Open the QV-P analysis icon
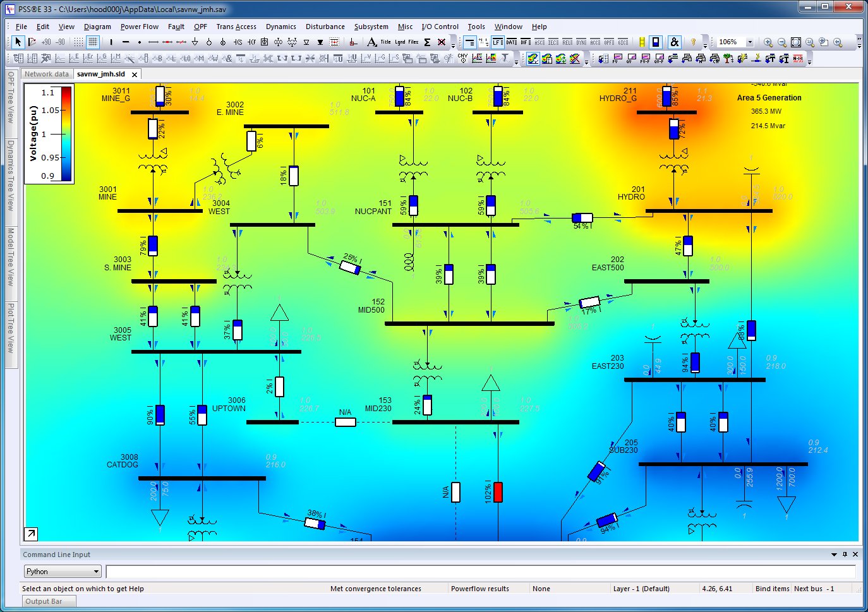868x612 pixels. pos(659,58)
